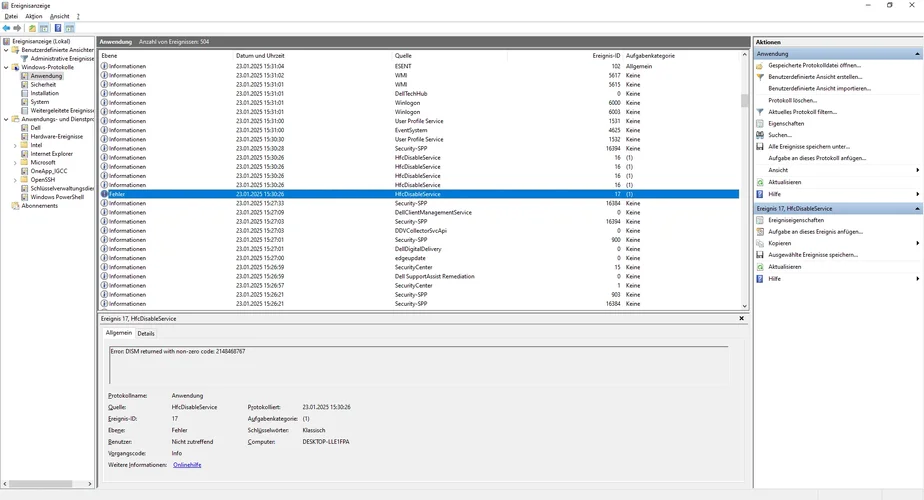Select the 'Sicherheit' log in the tree
Image resolution: width=924 pixels, height=500 pixels.
[x=43, y=84]
